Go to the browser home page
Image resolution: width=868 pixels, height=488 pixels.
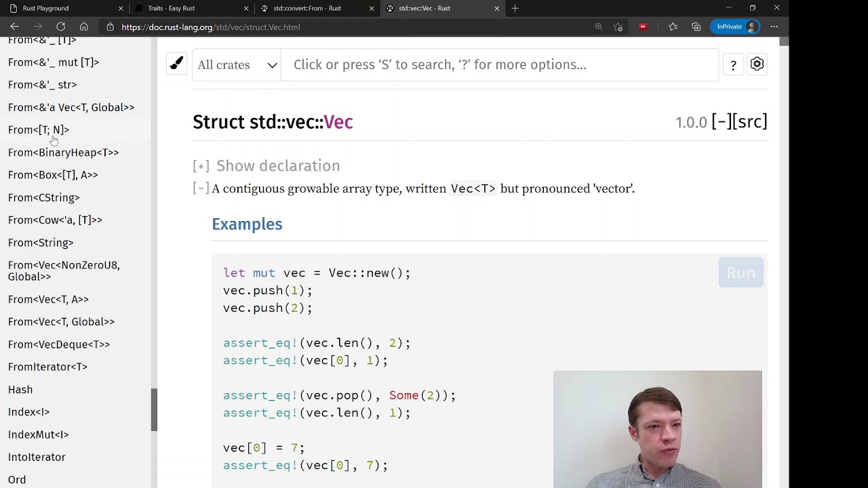(84, 27)
